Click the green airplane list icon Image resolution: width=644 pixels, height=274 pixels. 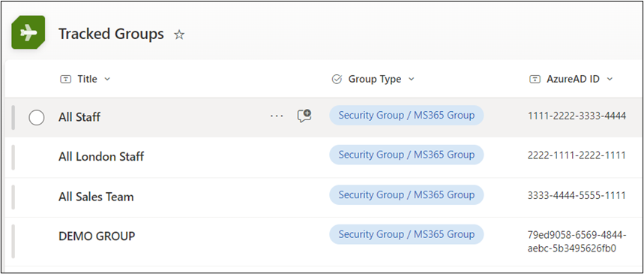[x=28, y=32]
